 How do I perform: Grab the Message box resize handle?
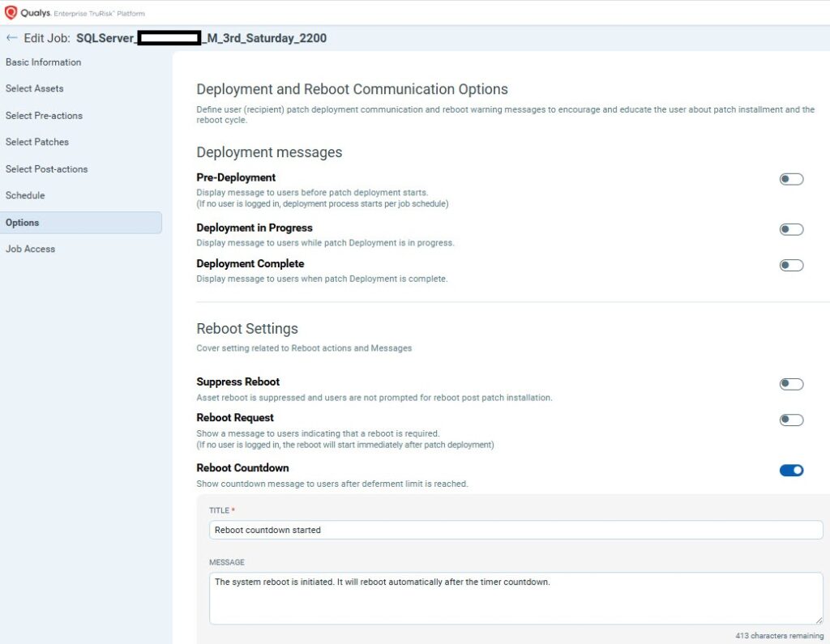pyautogui.click(x=819, y=620)
